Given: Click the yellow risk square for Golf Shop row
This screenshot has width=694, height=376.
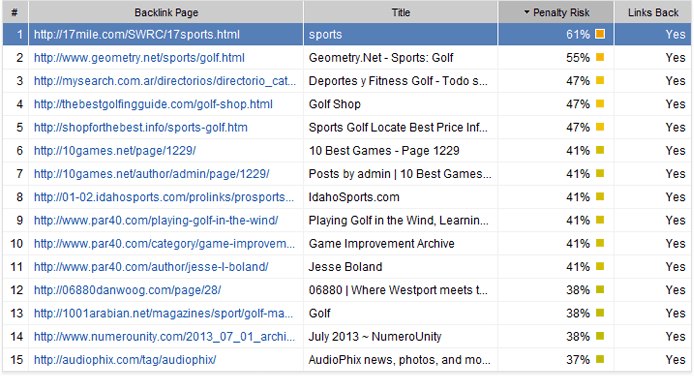Looking at the screenshot, I should [x=600, y=104].
